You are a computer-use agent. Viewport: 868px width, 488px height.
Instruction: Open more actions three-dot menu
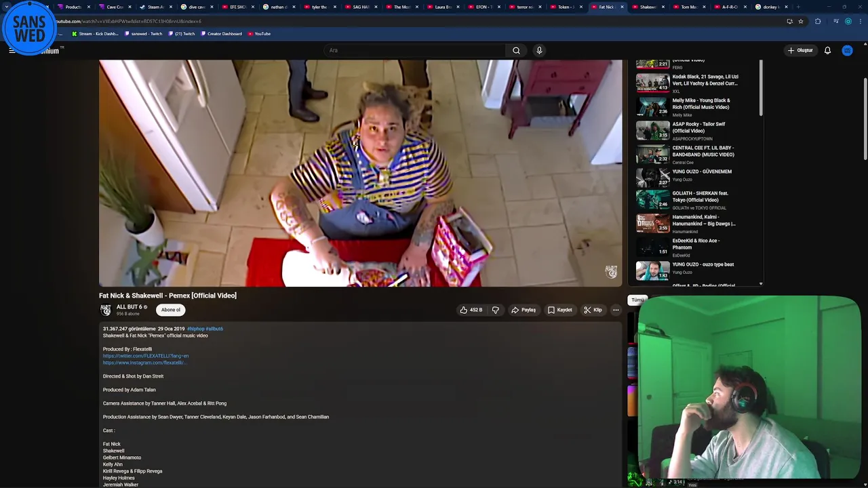[616, 310]
